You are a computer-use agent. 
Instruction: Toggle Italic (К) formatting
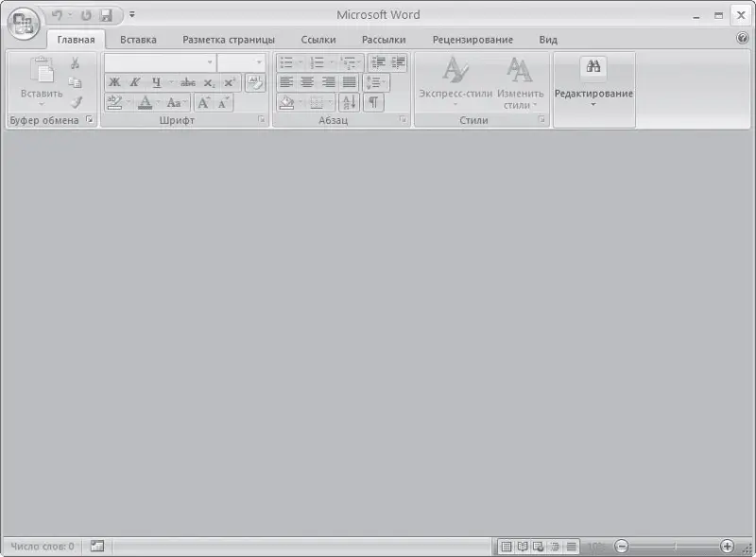pos(135,82)
